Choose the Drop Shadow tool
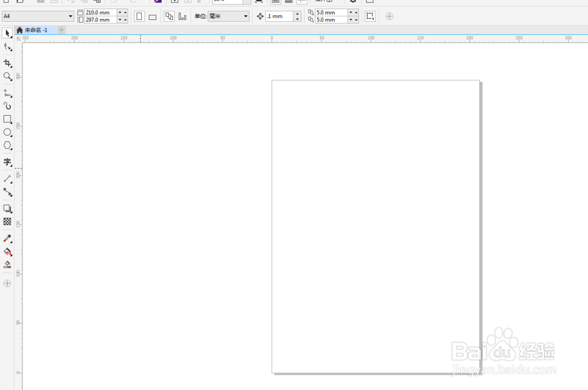The height and width of the screenshot is (390, 588). click(x=7, y=209)
